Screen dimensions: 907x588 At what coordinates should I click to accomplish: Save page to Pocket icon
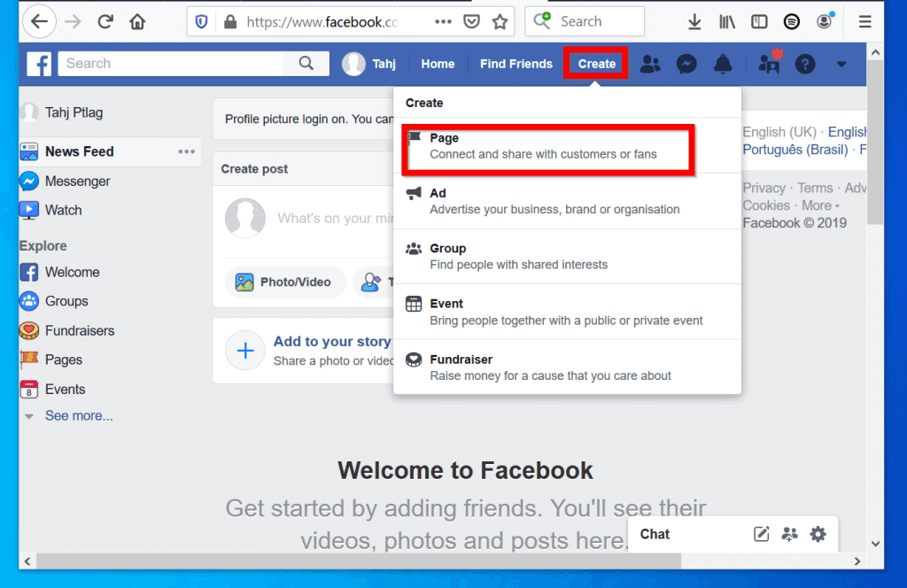(472, 22)
